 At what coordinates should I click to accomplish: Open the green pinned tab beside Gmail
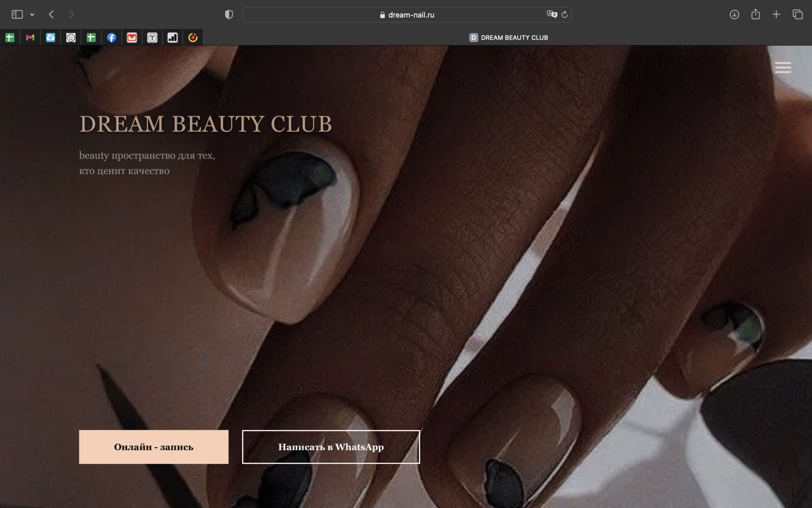(x=10, y=38)
